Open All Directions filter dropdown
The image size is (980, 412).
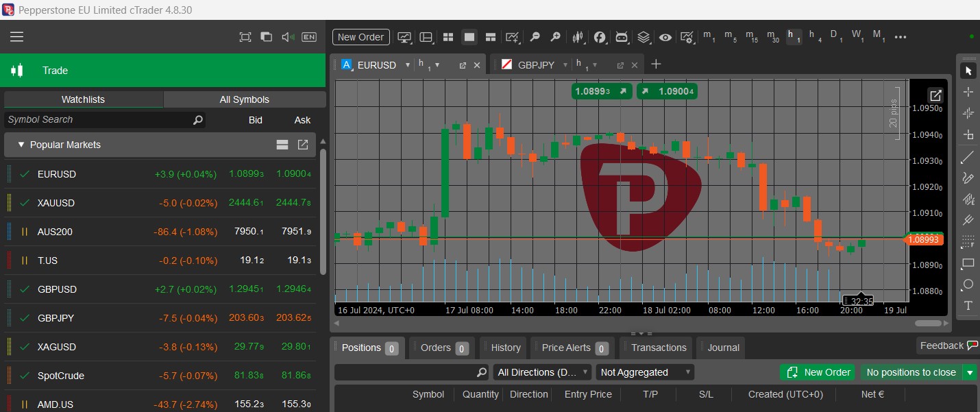(542, 372)
